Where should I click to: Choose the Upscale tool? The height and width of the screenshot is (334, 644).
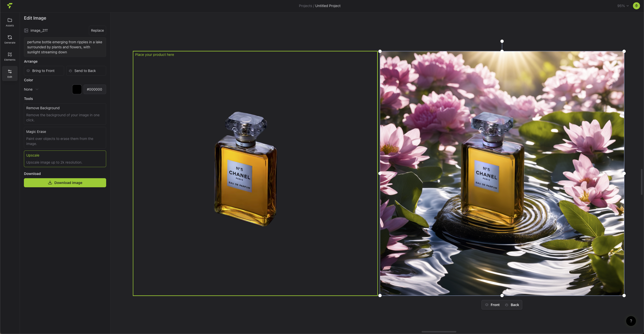[x=65, y=159]
